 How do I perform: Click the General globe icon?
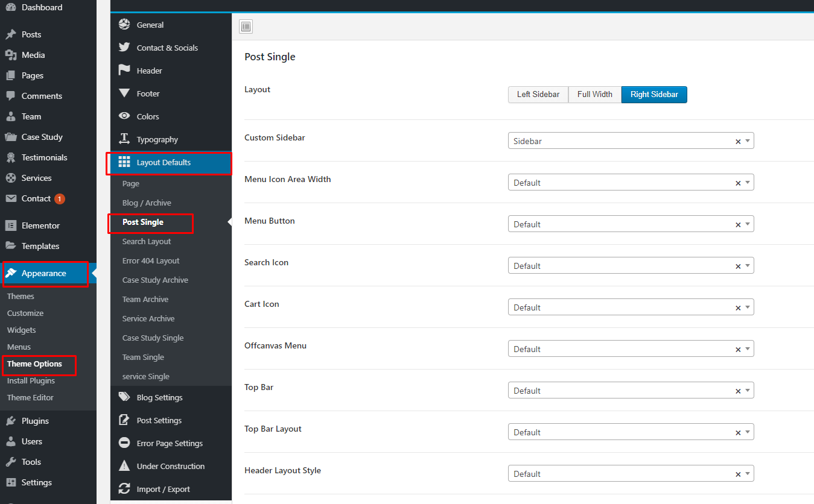pyautogui.click(x=124, y=24)
